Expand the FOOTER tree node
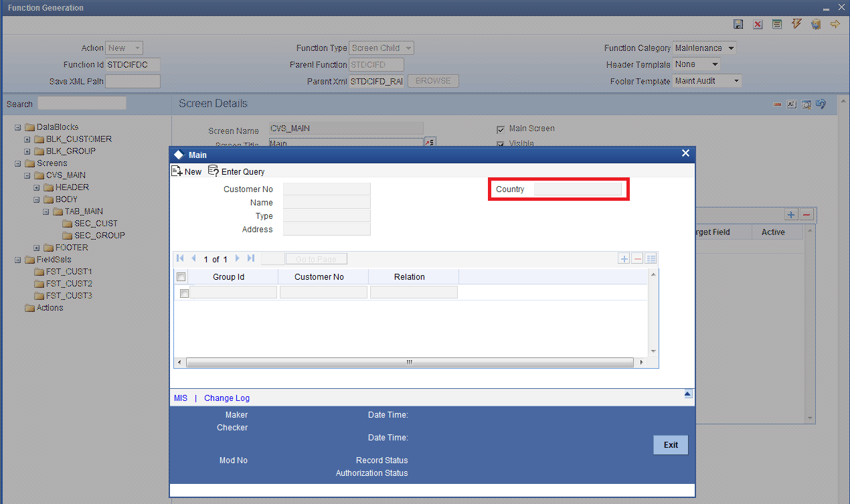 tap(37, 248)
